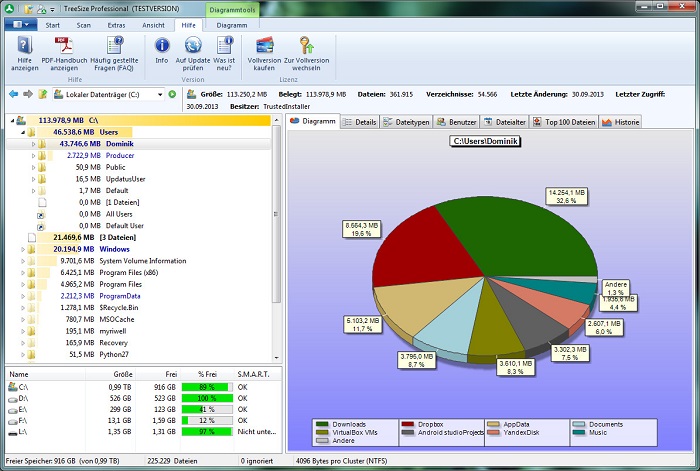Screen dimensions: 700x471
Task: Expand the ProgramData folder node
Action: click(x=23, y=296)
